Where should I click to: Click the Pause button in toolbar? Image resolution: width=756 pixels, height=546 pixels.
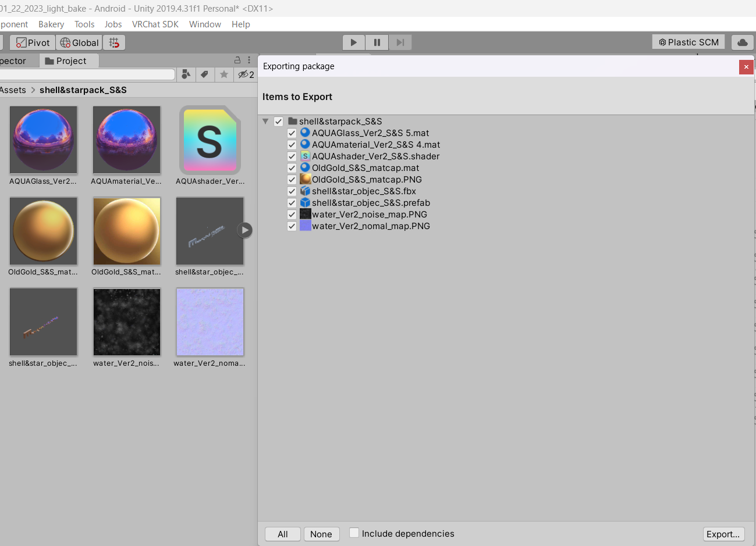coord(377,42)
